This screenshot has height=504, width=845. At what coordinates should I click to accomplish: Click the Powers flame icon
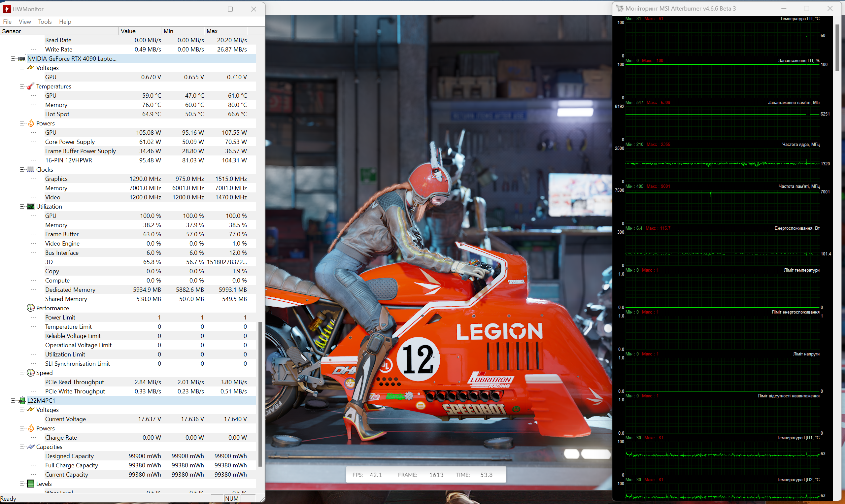31,123
